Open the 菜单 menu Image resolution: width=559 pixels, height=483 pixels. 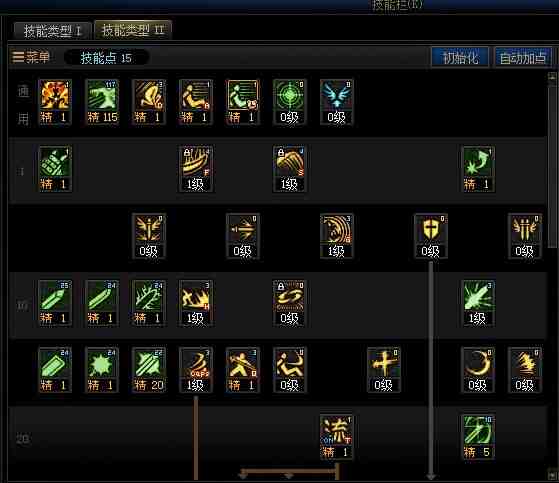point(30,57)
